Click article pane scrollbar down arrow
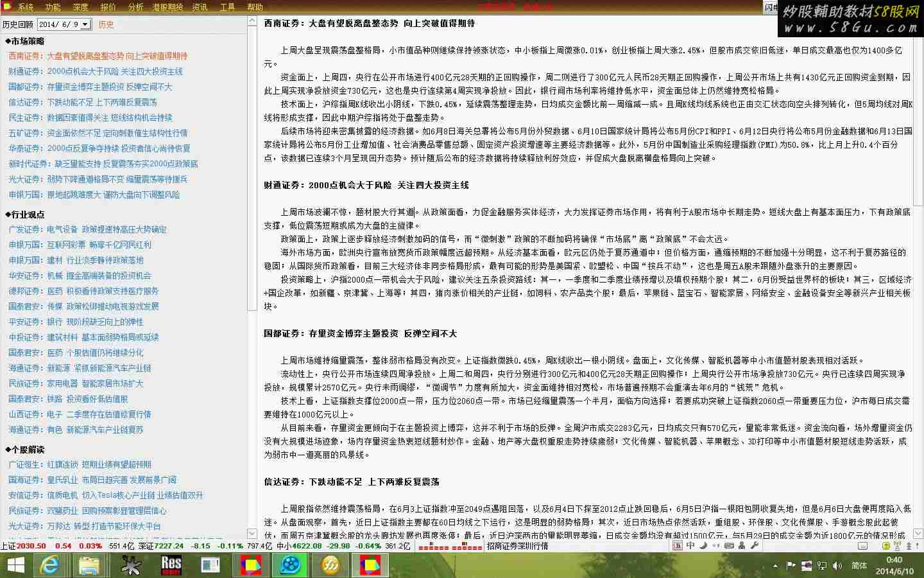 [x=918, y=533]
